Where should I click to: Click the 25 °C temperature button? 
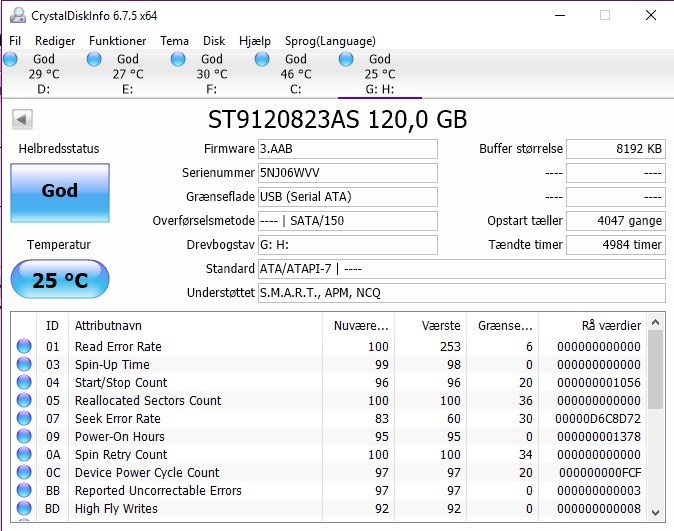tap(60, 279)
